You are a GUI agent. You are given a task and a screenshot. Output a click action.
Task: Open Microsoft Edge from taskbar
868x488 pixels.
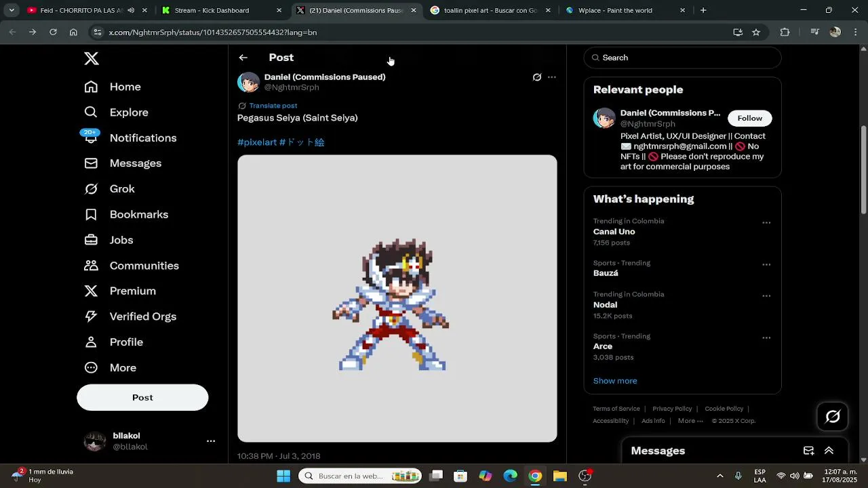point(510,476)
